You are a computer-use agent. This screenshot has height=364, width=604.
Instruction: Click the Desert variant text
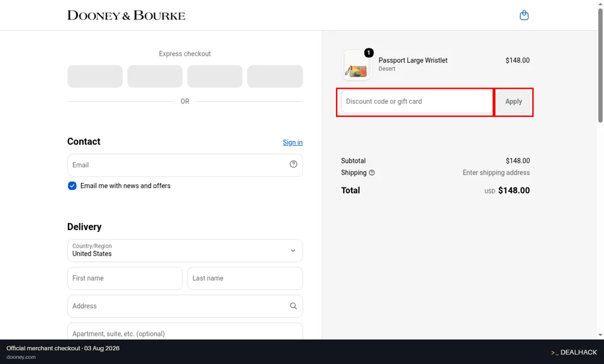[x=387, y=69]
